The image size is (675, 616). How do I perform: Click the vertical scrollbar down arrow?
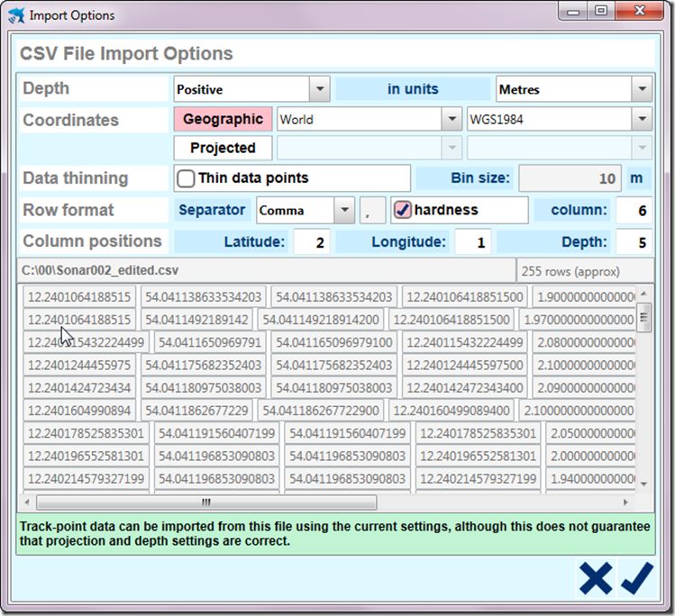tap(643, 485)
